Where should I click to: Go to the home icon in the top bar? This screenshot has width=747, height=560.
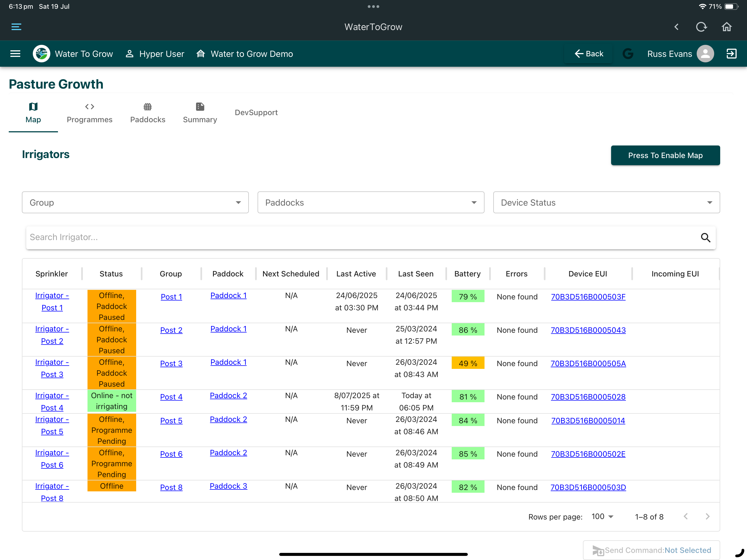click(x=726, y=27)
